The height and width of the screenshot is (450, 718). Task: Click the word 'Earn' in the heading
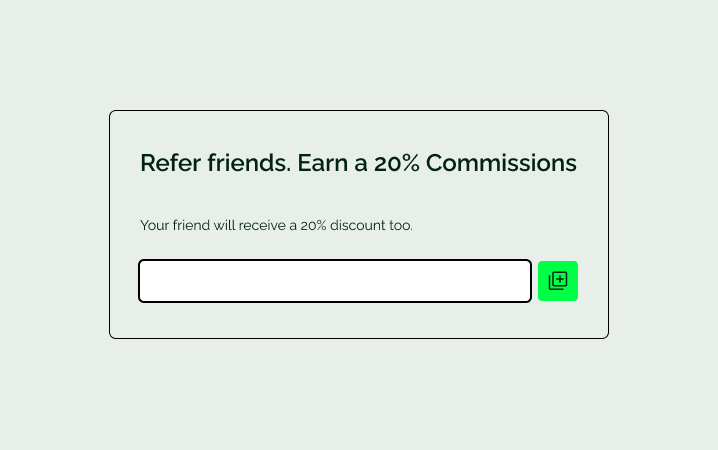coord(322,163)
